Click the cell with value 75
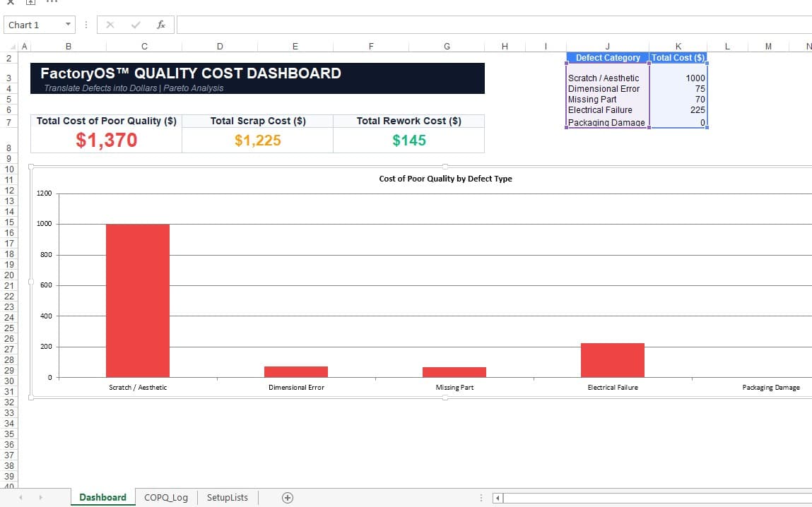812x507 pixels. pos(678,88)
